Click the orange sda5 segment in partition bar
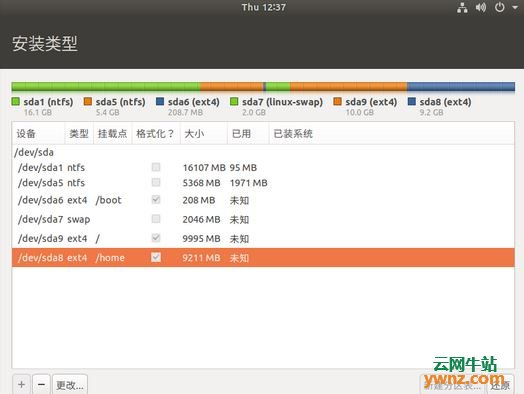 (232, 87)
